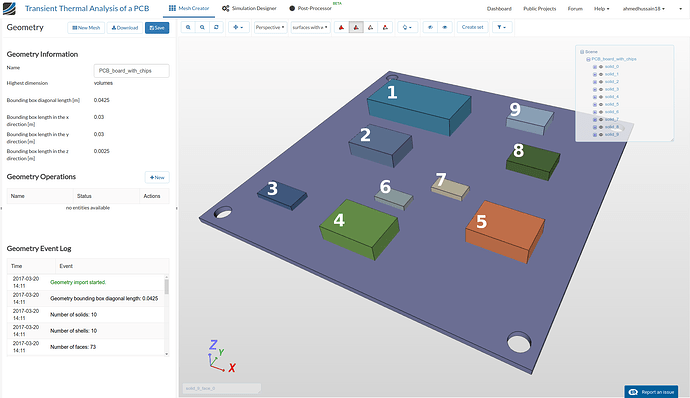Viewport: 690px width, 398px height.
Task: Select solid_2 label in scene tree
Action: coord(612,82)
